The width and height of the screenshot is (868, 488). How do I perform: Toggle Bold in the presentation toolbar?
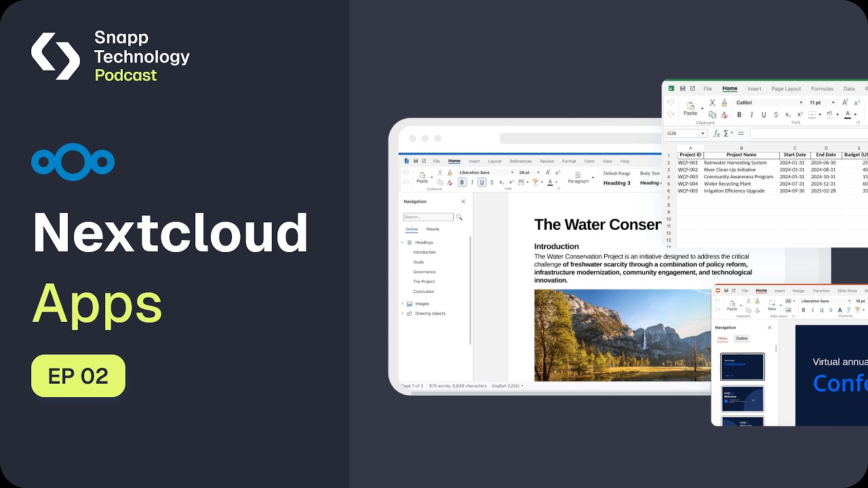pyautogui.click(x=804, y=310)
